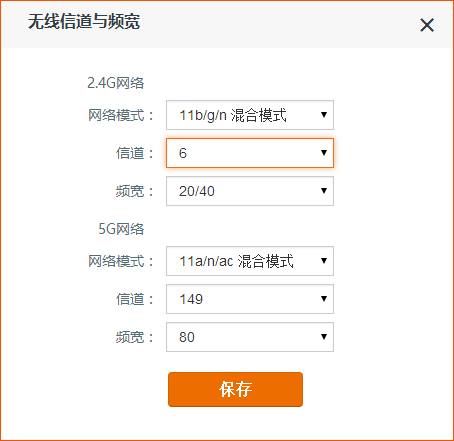The width and height of the screenshot is (454, 441).
Task: Click the 无线信道与频宽 dialog title
Action: coord(84,22)
